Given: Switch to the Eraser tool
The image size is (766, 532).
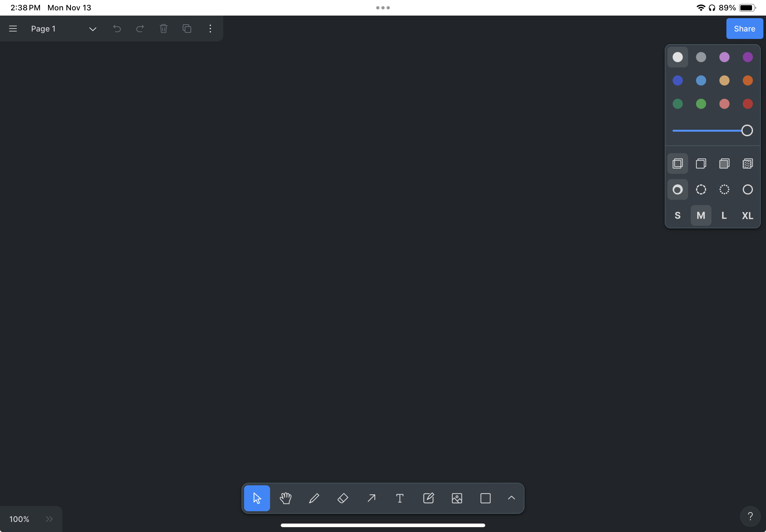Looking at the screenshot, I should 342,498.
